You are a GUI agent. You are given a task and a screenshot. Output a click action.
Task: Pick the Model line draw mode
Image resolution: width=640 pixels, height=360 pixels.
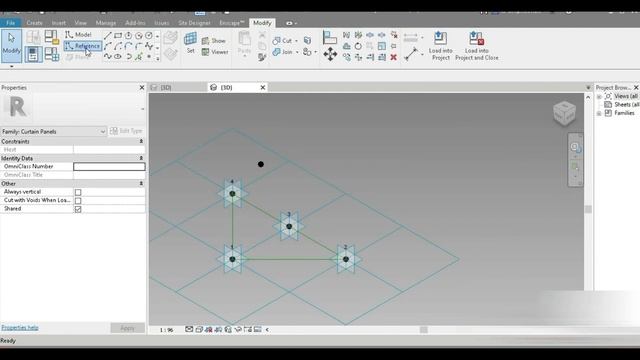[78, 35]
